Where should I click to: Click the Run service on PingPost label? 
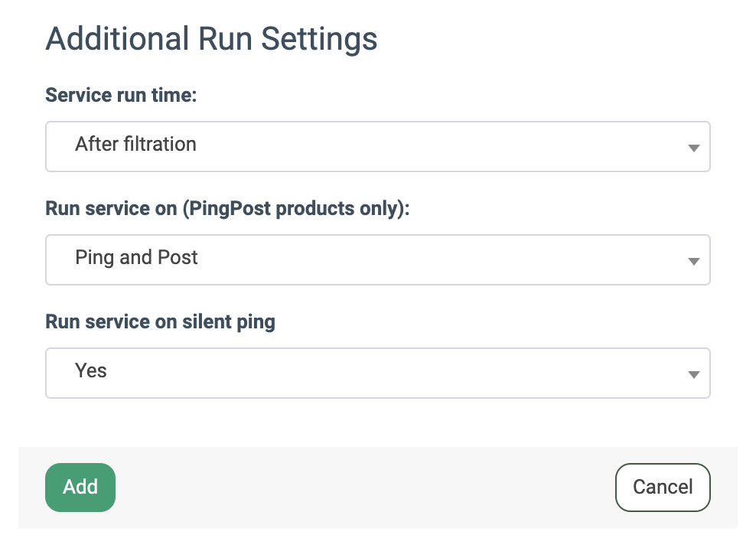(x=227, y=209)
